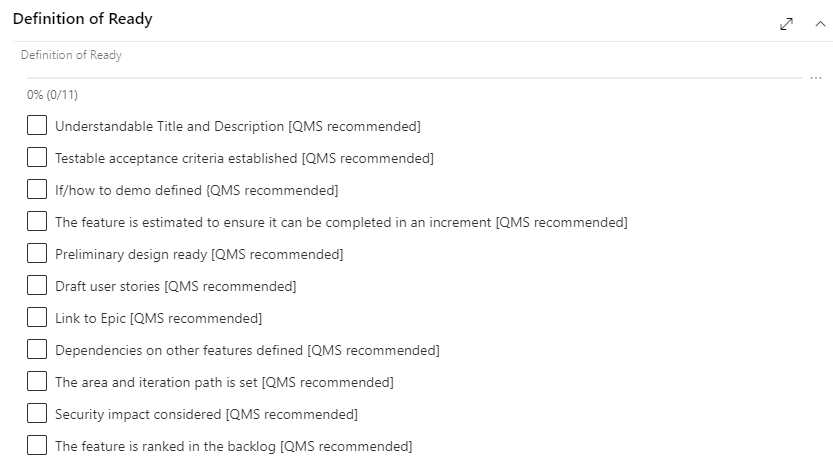Mark feature is estimated checkbox
The image size is (833, 463).
coord(37,221)
